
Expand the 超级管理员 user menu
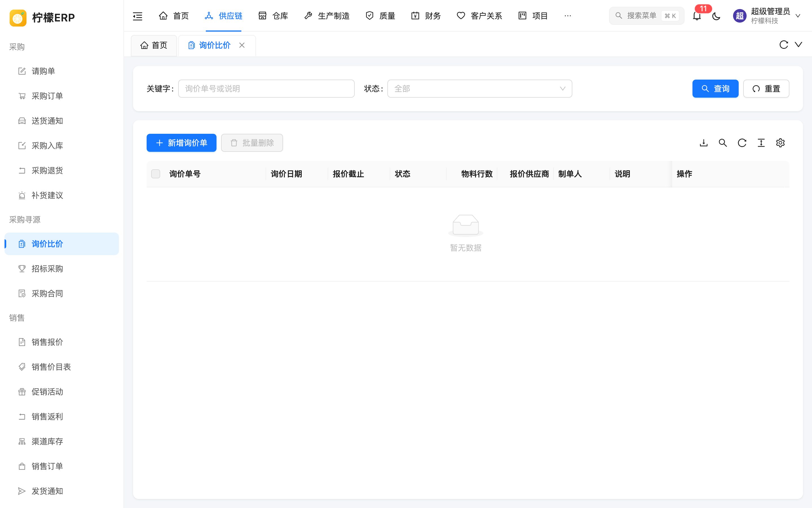(x=767, y=16)
